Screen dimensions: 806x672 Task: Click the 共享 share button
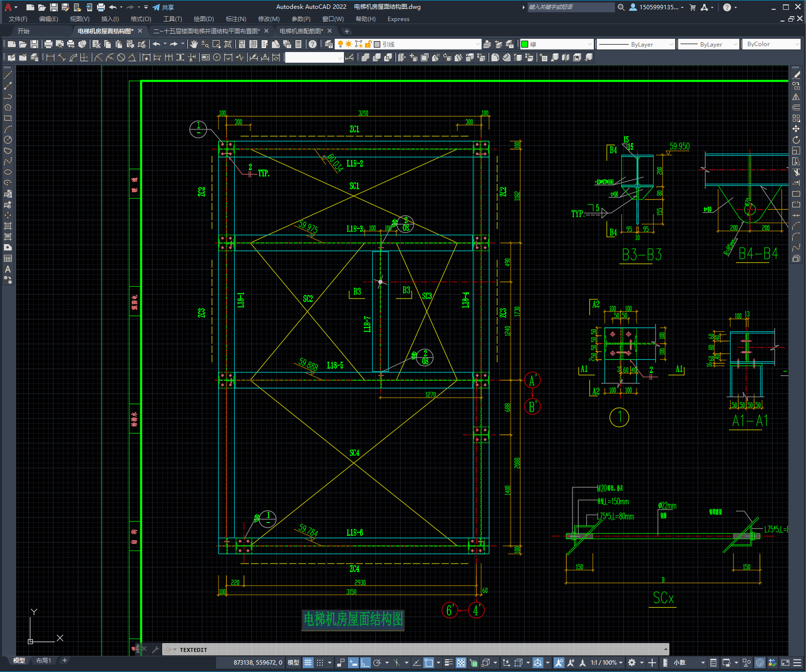pyautogui.click(x=164, y=7)
